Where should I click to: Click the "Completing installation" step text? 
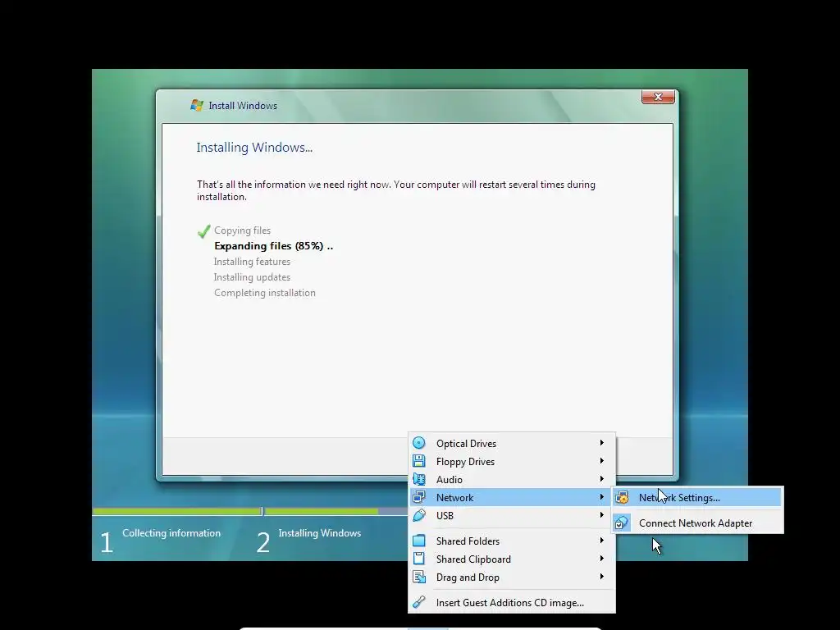point(265,293)
